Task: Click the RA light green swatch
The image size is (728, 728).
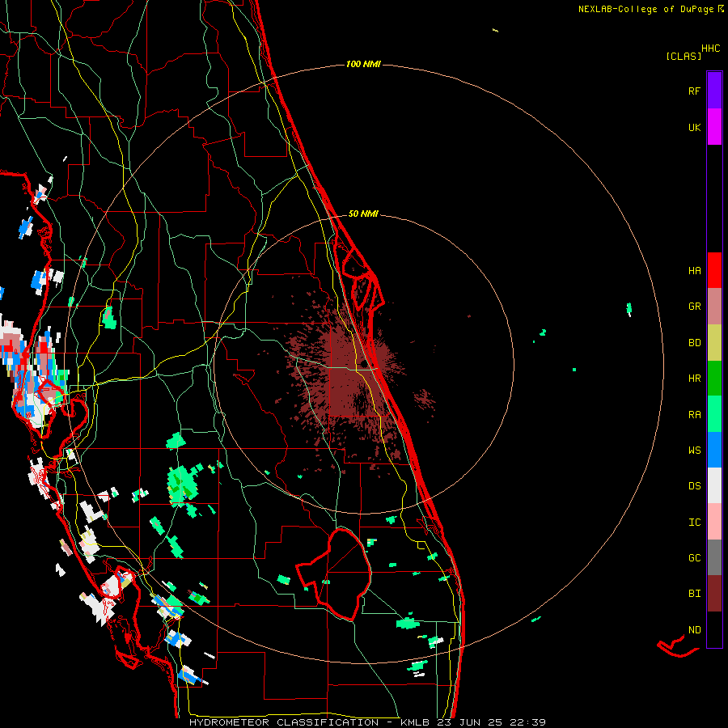Action: (714, 414)
